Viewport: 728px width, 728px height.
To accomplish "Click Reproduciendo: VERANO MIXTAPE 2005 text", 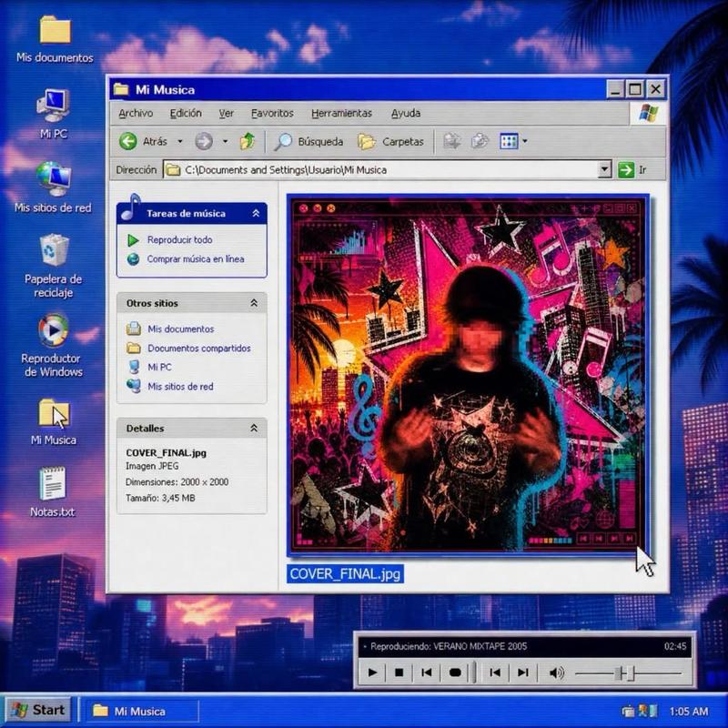I will click(x=449, y=646).
